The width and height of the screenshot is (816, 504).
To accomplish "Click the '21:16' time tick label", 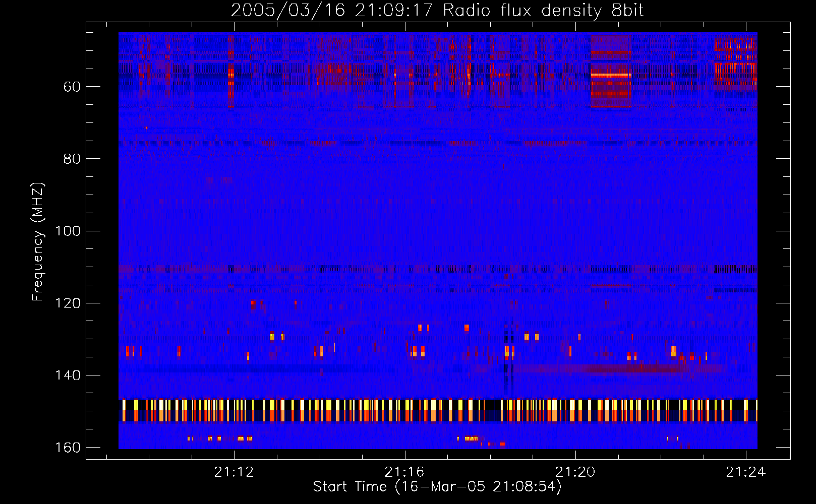I will [404, 472].
